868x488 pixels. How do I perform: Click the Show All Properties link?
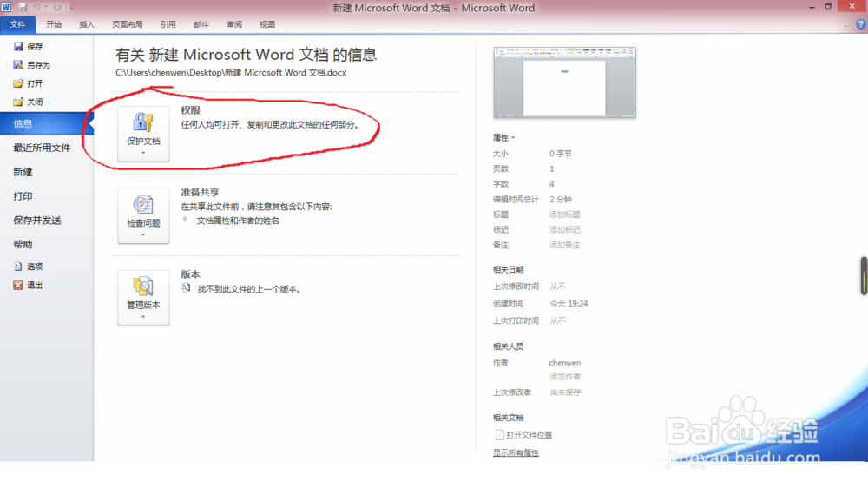[516, 453]
